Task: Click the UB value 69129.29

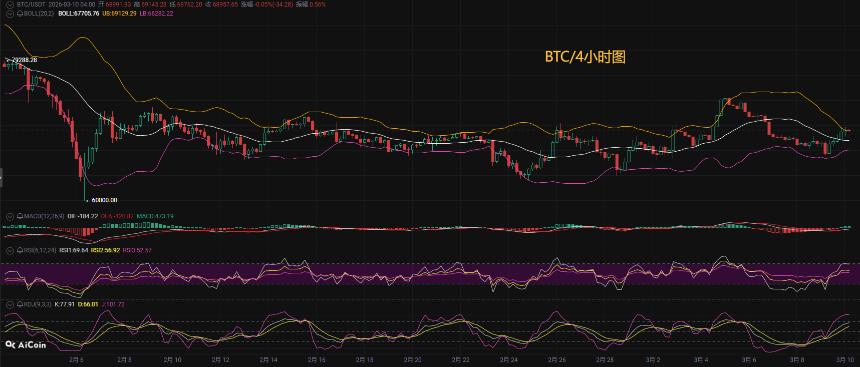Action: tap(119, 13)
